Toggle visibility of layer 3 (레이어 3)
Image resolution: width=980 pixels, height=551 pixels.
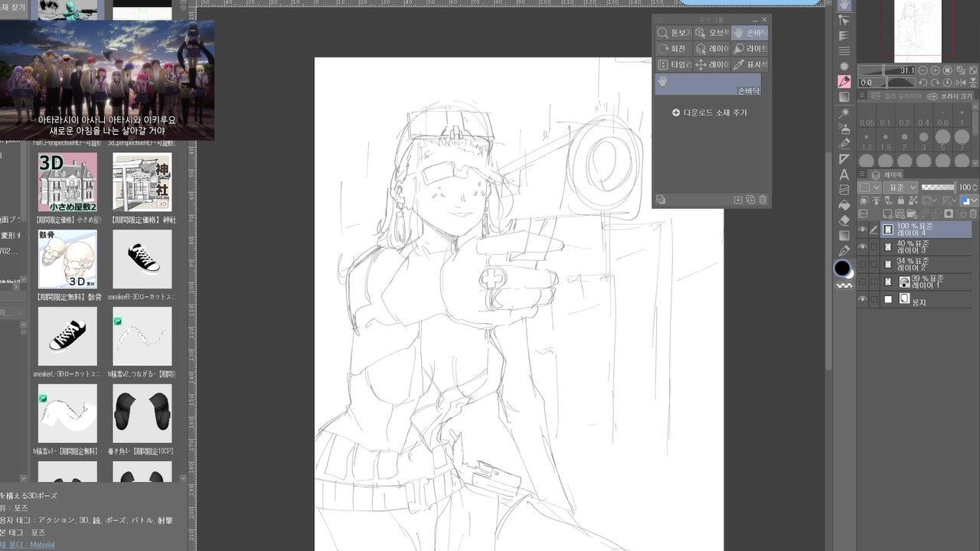click(863, 246)
